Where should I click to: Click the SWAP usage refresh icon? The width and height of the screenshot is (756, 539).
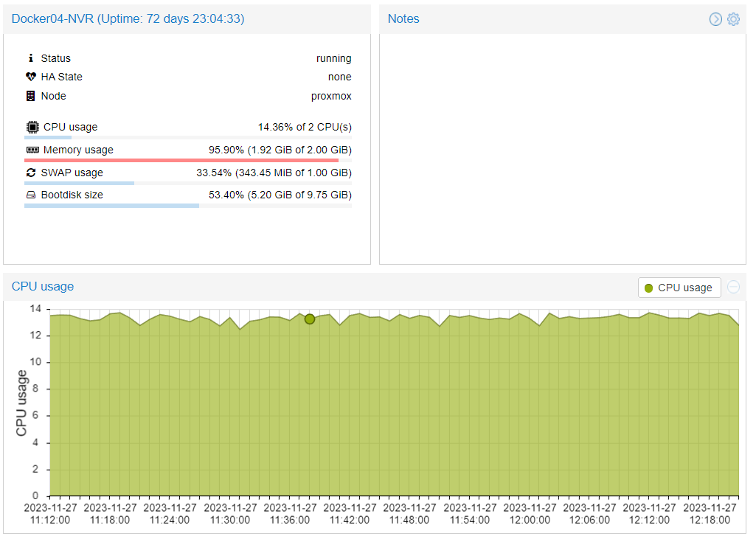pos(31,173)
